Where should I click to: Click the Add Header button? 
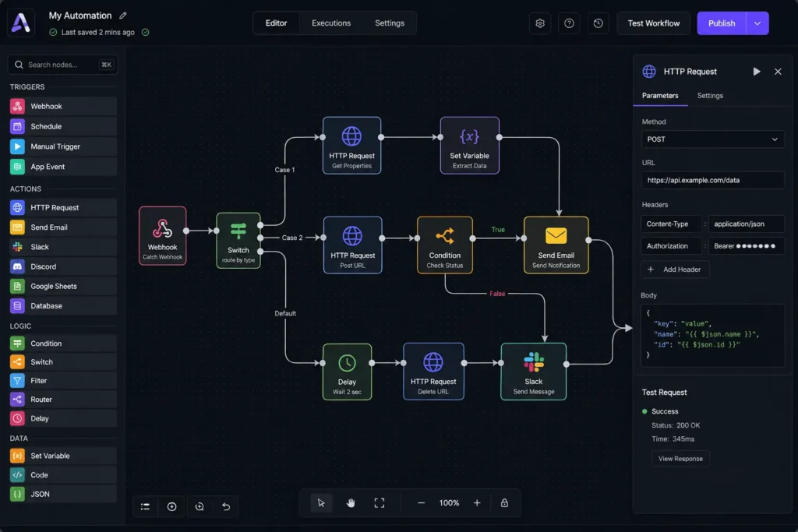click(675, 270)
